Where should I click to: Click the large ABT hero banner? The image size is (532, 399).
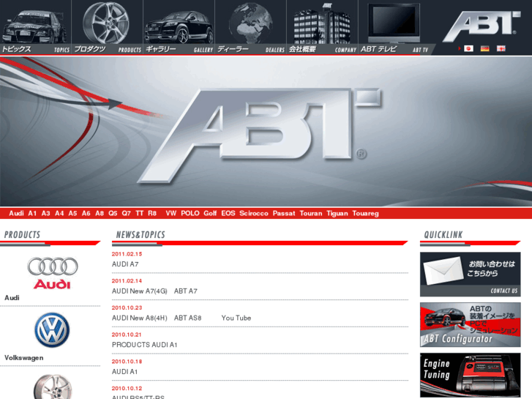click(x=266, y=132)
